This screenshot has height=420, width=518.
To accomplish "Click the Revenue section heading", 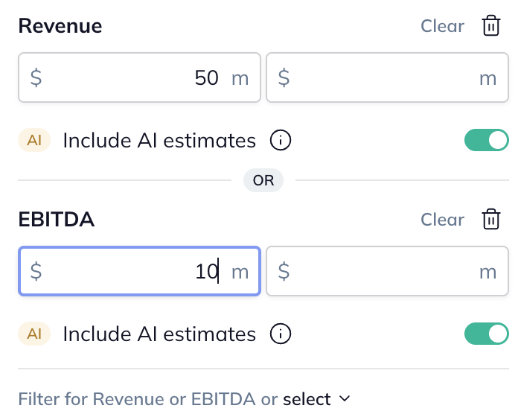I will (60, 26).
